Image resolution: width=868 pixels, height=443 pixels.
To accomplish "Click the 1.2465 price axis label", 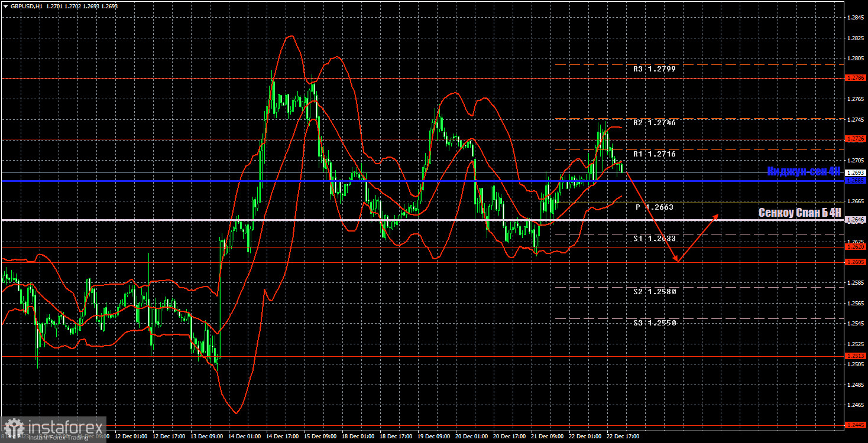I will (x=855, y=405).
